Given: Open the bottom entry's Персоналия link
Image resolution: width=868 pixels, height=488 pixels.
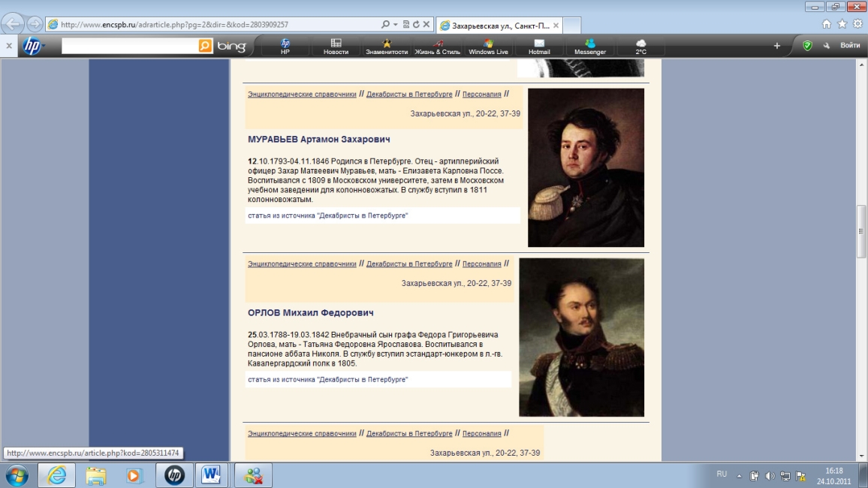Looking at the screenshot, I should (481, 434).
